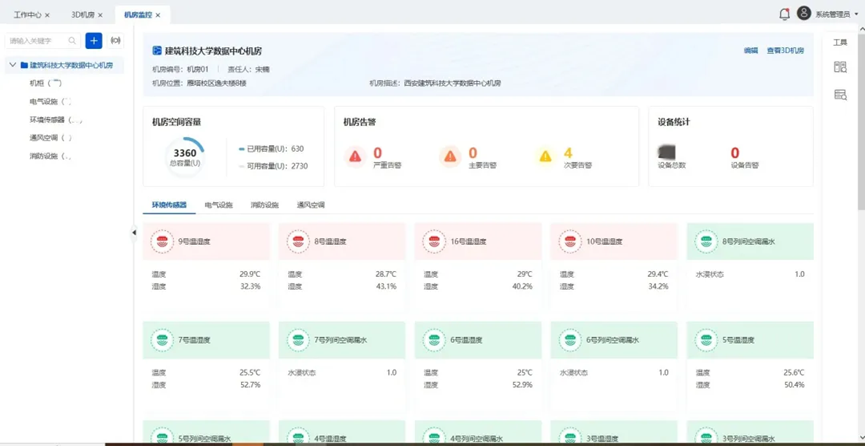The image size is (865, 446).
Task: Collapse the left sidebar with arrow handle
Action: [x=134, y=233]
